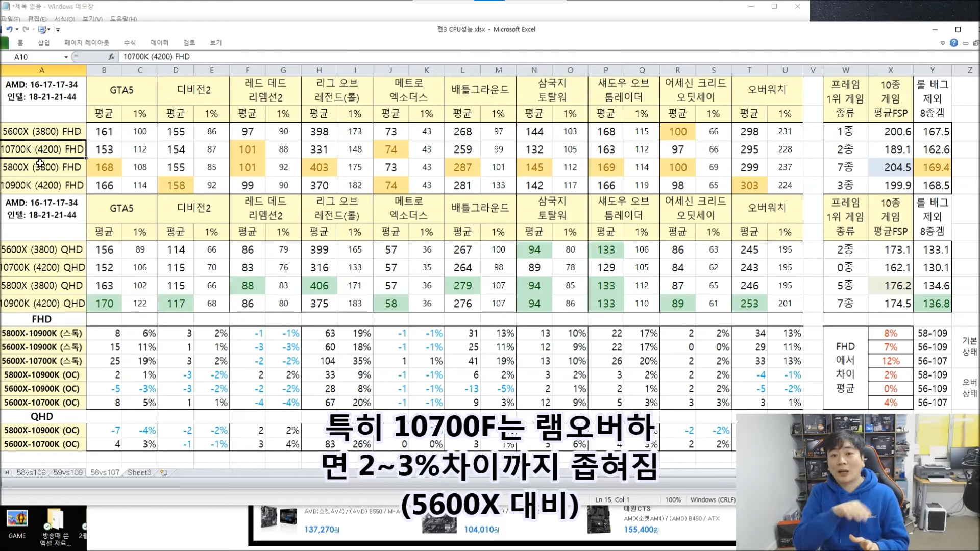Open the Customize Quick Access Toolbar dropdown
The image size is (980, 551).
pos(58,30)
